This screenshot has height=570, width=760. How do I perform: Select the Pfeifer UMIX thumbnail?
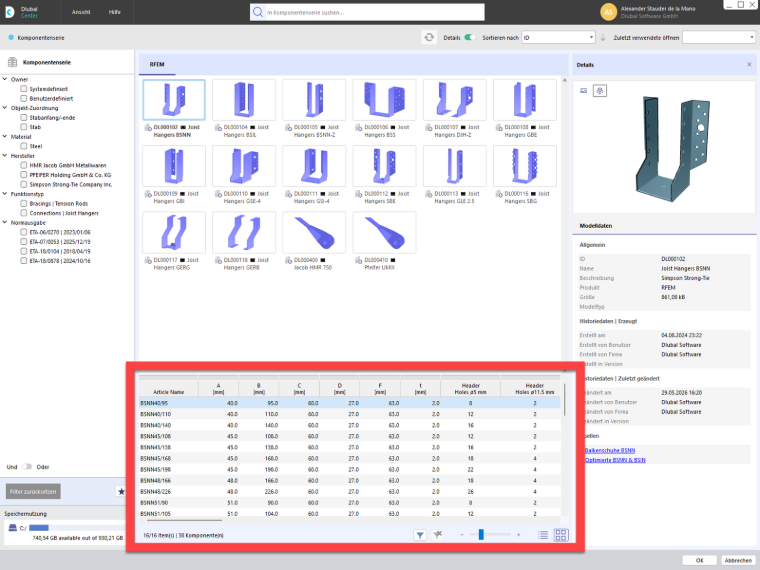(384, 233)
